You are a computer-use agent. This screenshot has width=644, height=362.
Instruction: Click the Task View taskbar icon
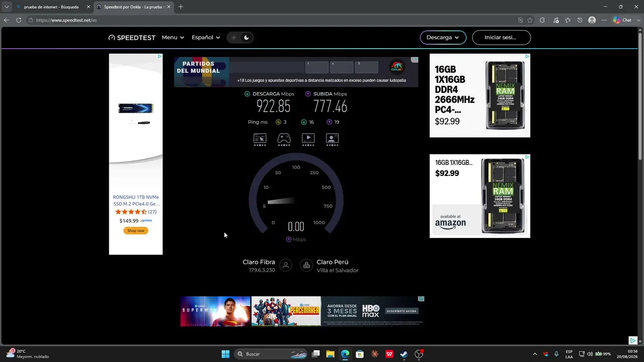point(315,354)
